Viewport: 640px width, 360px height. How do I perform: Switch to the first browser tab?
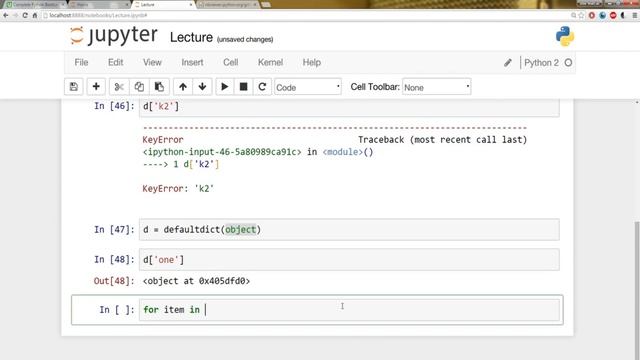[35, 4]
